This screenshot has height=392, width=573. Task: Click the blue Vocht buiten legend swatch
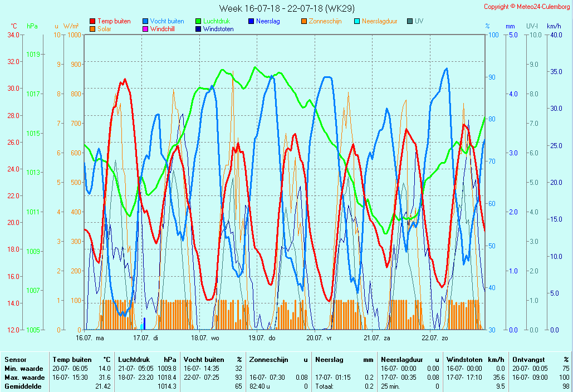point(145,22)
